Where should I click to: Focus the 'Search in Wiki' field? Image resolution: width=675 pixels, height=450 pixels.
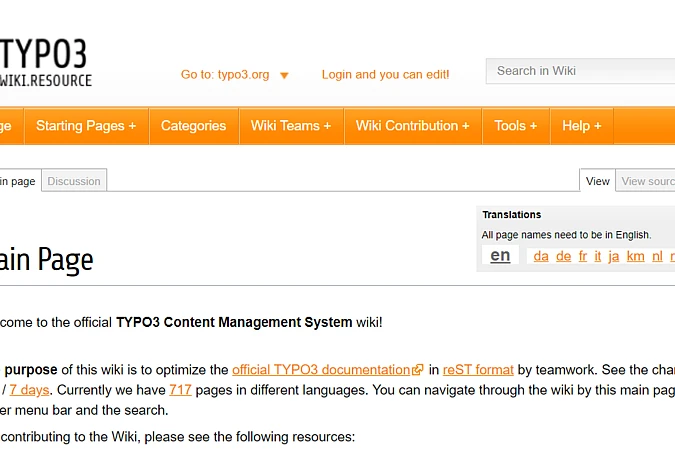[580, 71]
